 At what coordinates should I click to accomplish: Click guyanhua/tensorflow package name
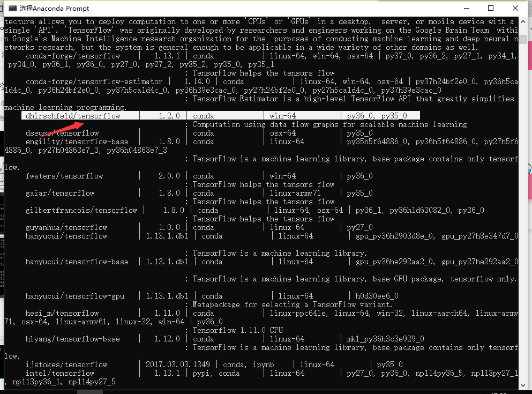66,227
